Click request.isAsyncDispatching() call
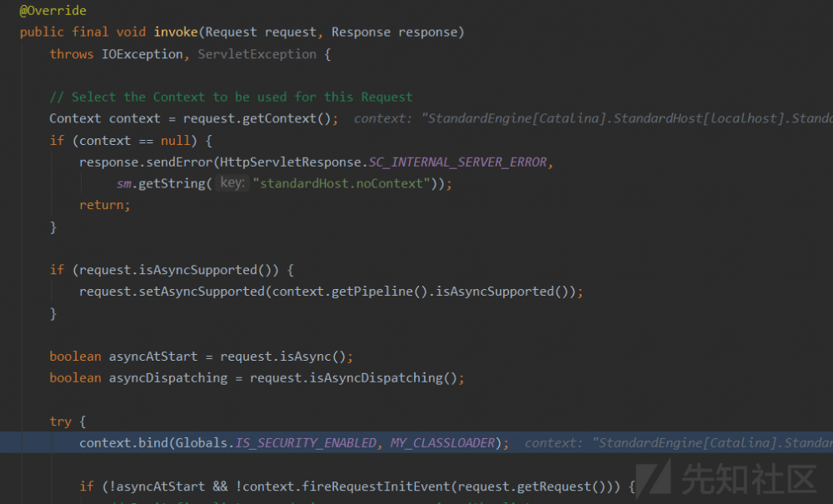Viewport: 833px width, 504px height. [353, 378]
